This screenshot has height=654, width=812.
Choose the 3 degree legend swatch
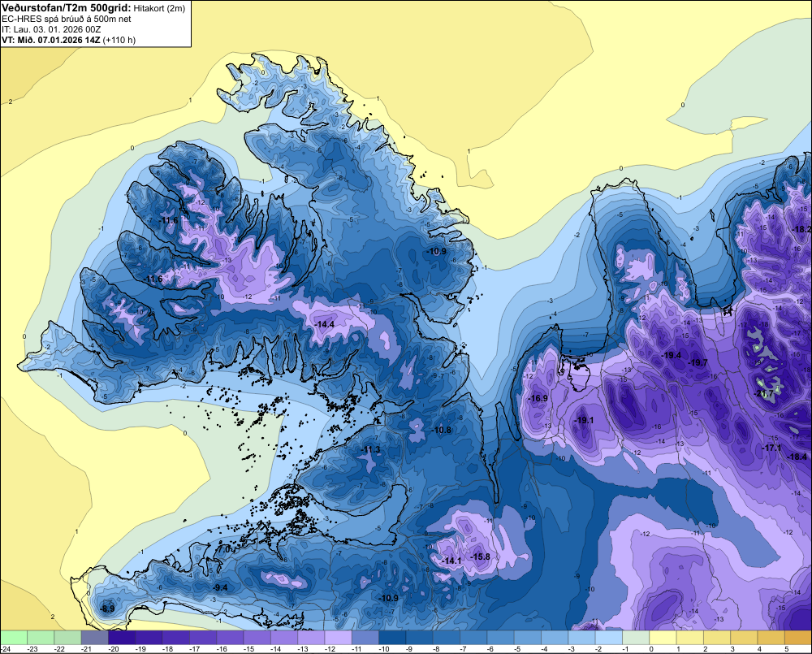pos(744,637)
